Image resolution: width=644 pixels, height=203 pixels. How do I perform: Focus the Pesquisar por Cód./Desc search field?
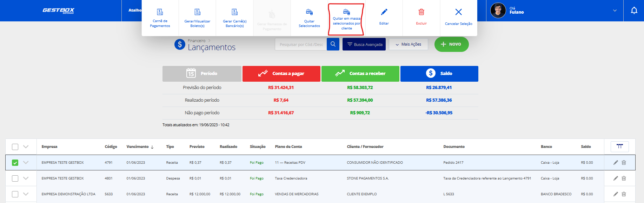301,45
